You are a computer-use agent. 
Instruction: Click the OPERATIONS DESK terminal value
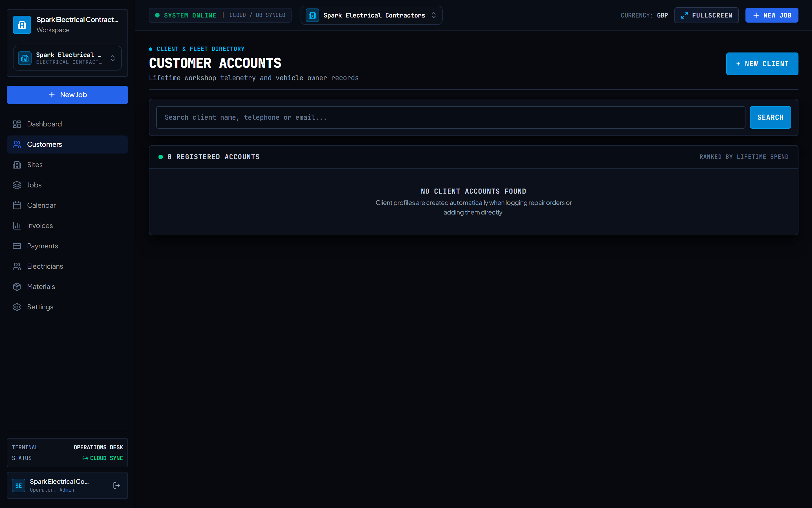coord(98,448)
